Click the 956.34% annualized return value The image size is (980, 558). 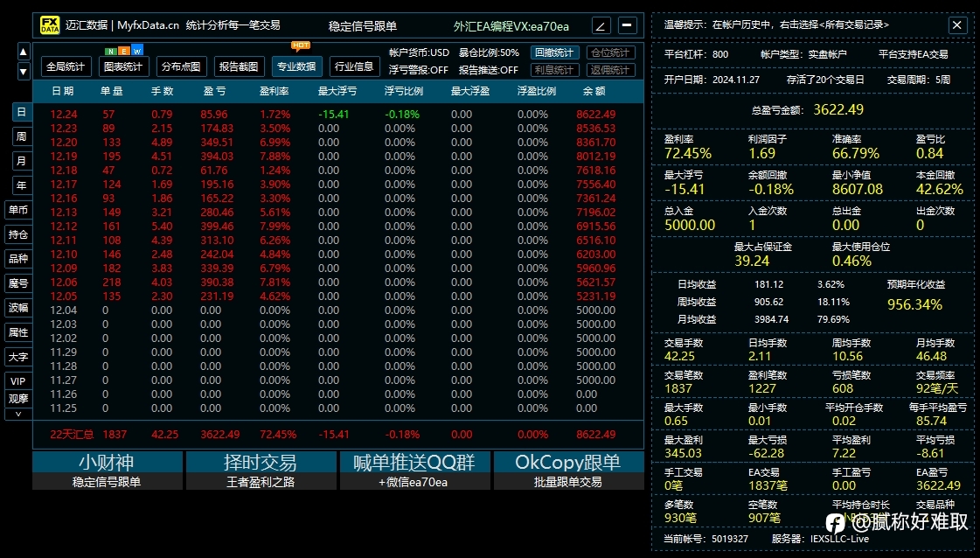coord(914,304)
